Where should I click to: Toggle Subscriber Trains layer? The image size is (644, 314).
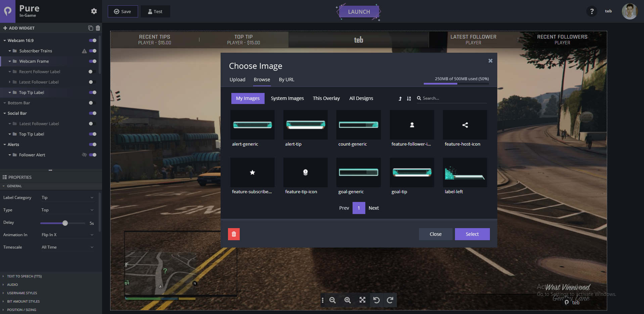[93, 51]
